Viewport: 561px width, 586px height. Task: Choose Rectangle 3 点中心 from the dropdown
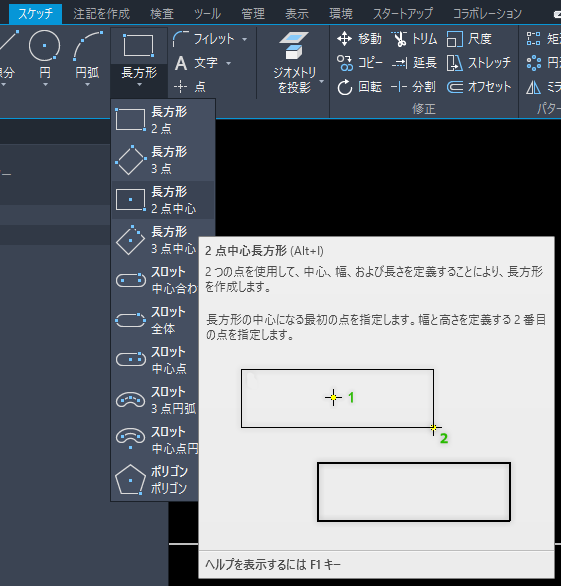tap(155, 240)
